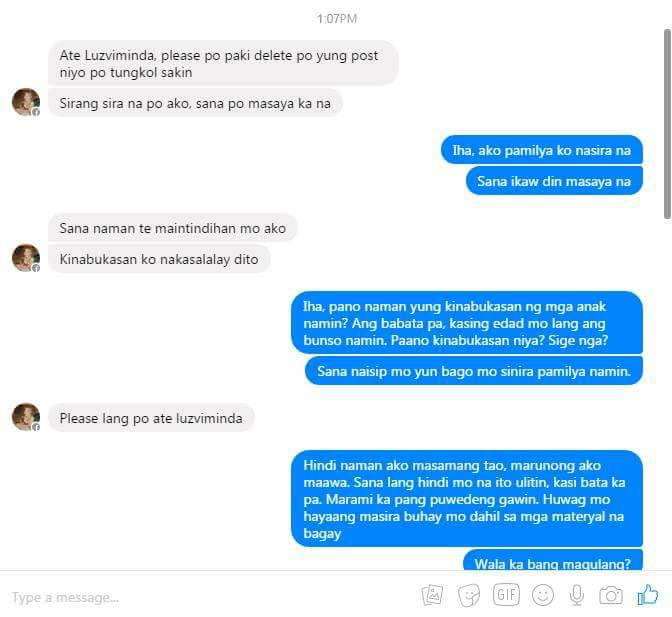Open the GIF picker
This screenshot has width=672, height=617.
tap(506, 594)
